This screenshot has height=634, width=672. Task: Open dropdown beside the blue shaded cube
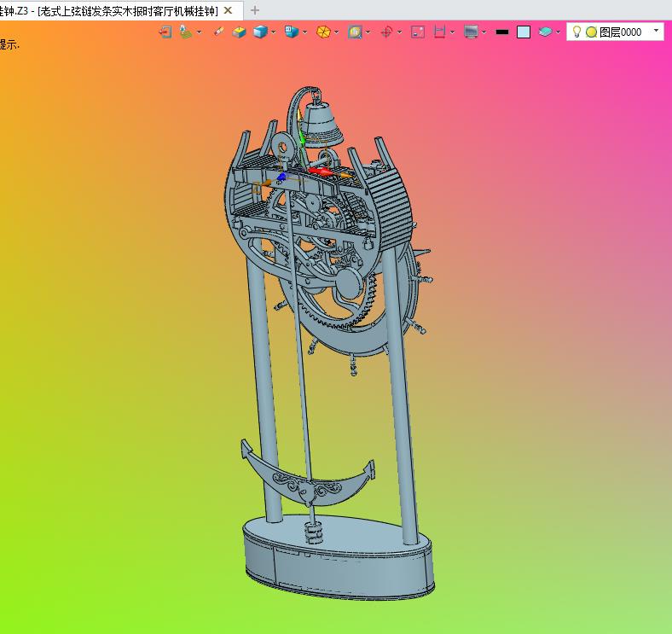pos(273,32)
